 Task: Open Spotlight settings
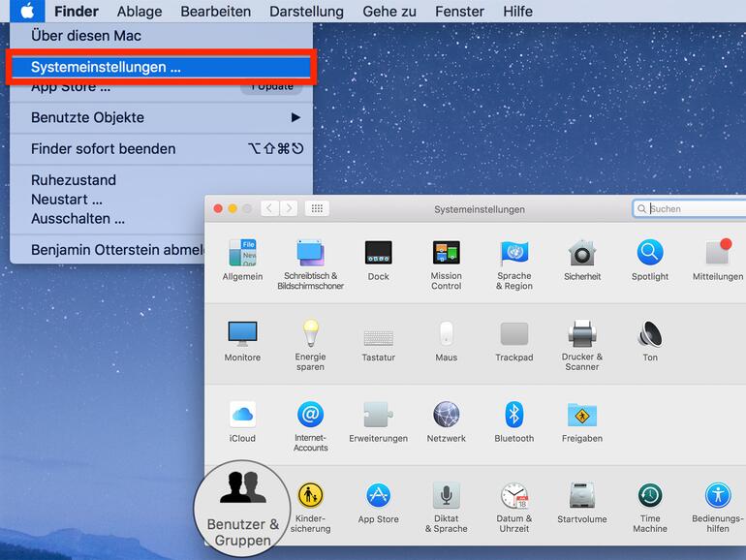[650, 260]
